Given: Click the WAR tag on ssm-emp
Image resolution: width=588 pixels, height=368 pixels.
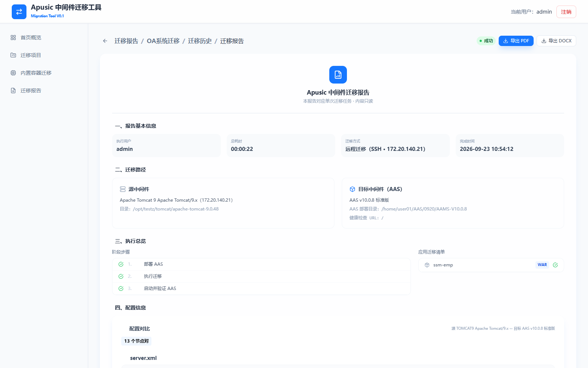Looking at the screenshot, I should tap(542, 265).
